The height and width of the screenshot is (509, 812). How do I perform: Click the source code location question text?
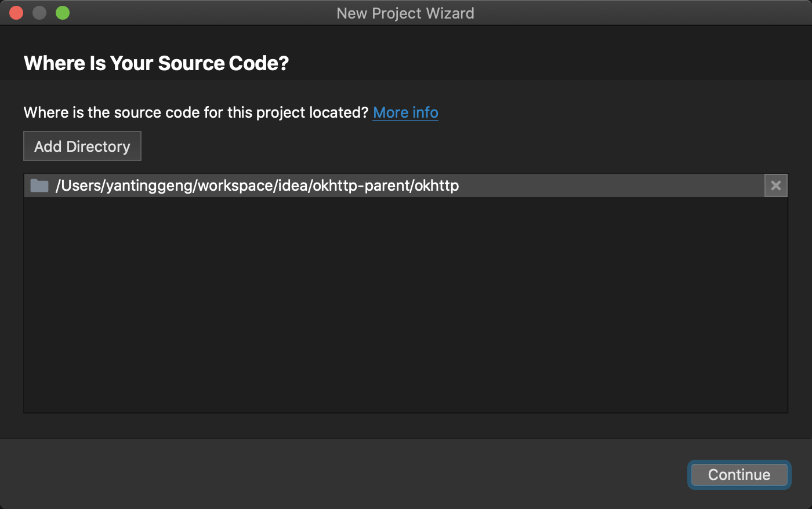point(195,112)
